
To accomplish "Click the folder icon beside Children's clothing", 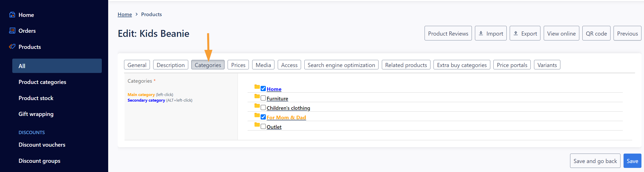I will (x=257, y=105).
